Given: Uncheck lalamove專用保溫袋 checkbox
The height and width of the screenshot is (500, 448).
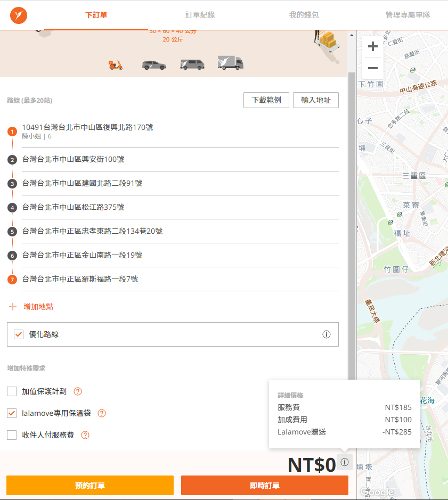Looking at the screenshot, I should (x=12, y=413).
